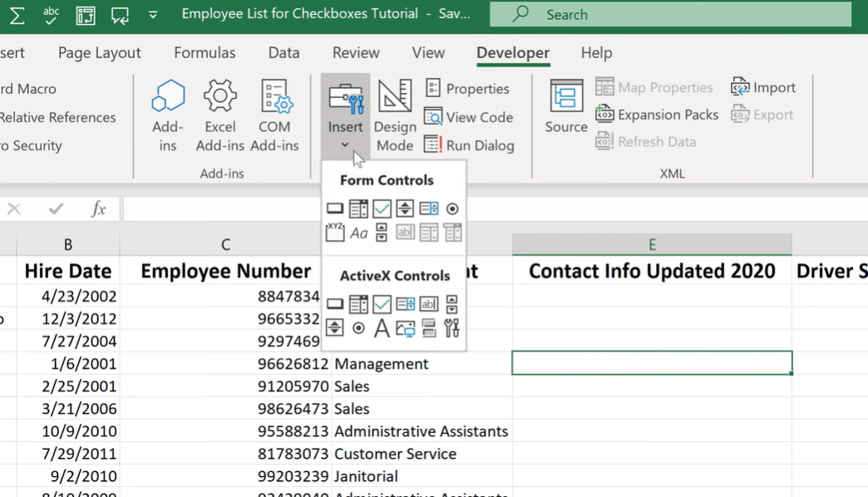Select the Form Controls check box icon
Image resolution: width=868 pixels, height=497 pixels.
coord(382,209)
